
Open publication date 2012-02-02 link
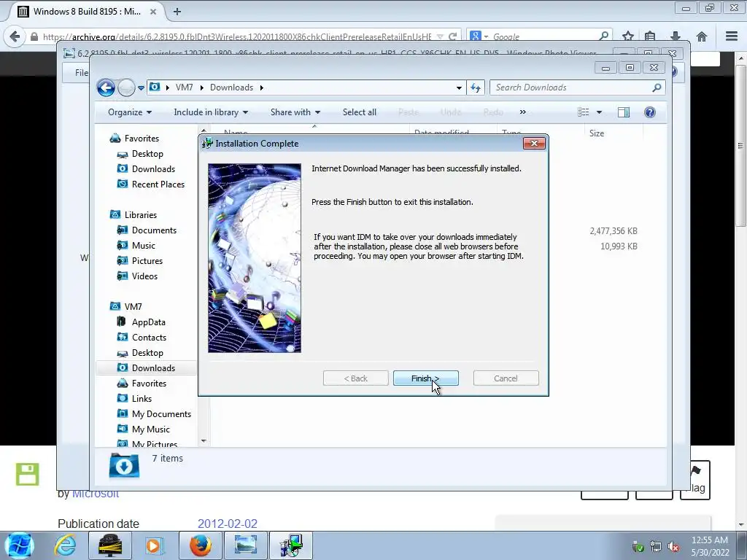(228, 524)
